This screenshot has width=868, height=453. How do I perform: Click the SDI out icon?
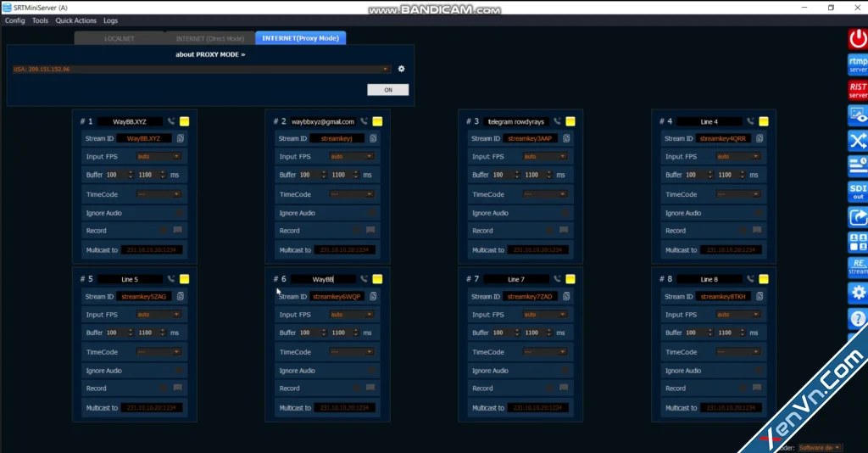click(x=858, y=192)
